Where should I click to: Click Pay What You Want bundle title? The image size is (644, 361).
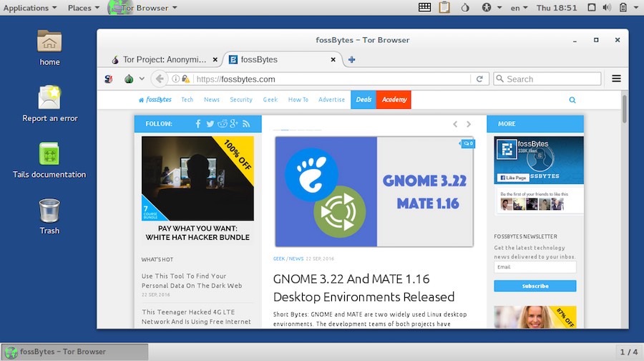[197, 233]
